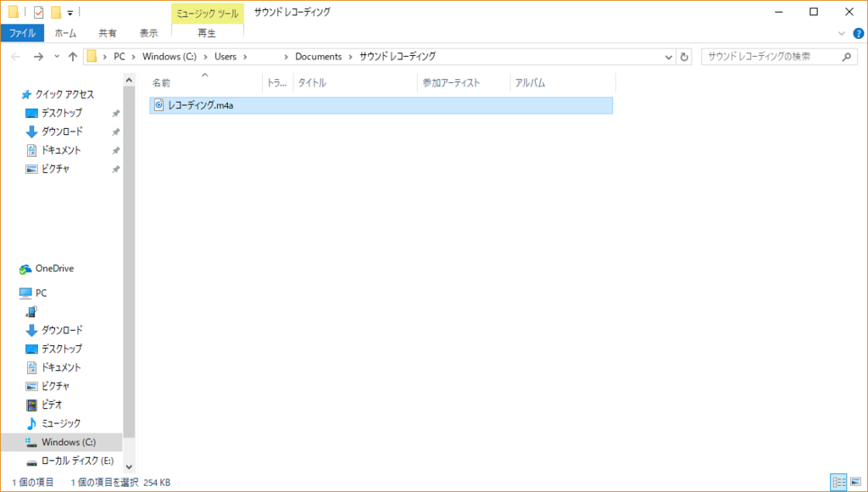The height and width of the screenshot is (492, 868).
Task: Go forward with the forward arrow
Action: tap(38, 57)
